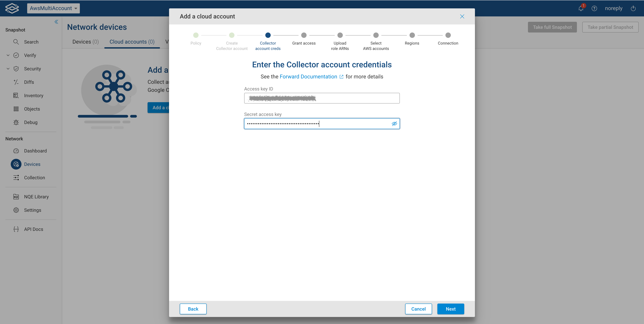The image size is (644, 324).
Task: Expand the Verify section
Action: coord(8,55)
